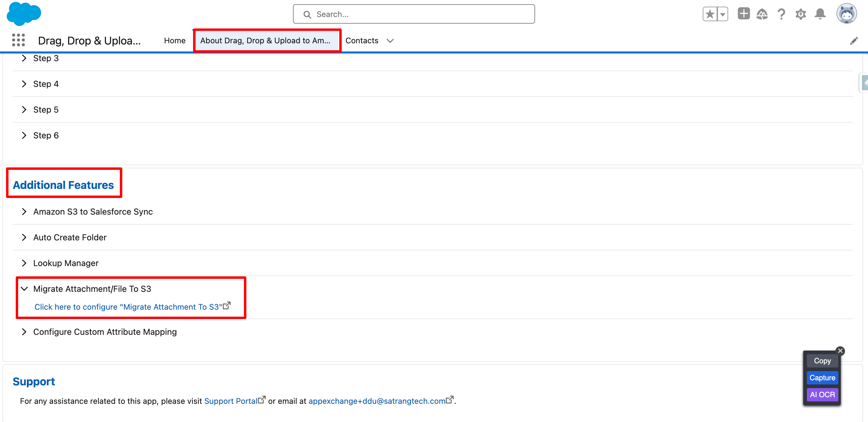Open the favorites list dropdown arrow

(x=722, y=14)
